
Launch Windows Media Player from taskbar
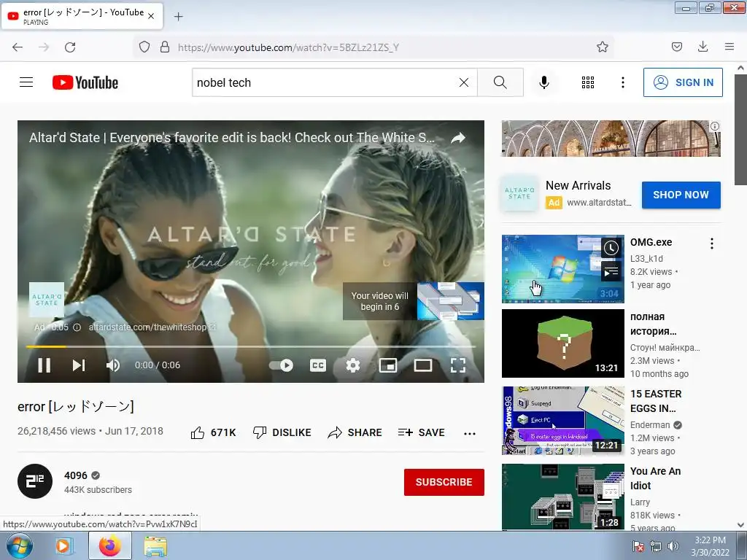coord(63,546)
